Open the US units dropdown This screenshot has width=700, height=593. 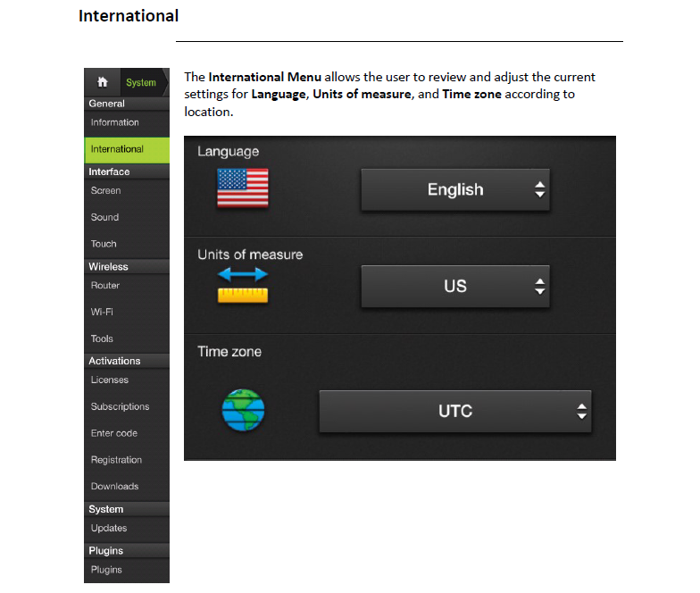455,286
